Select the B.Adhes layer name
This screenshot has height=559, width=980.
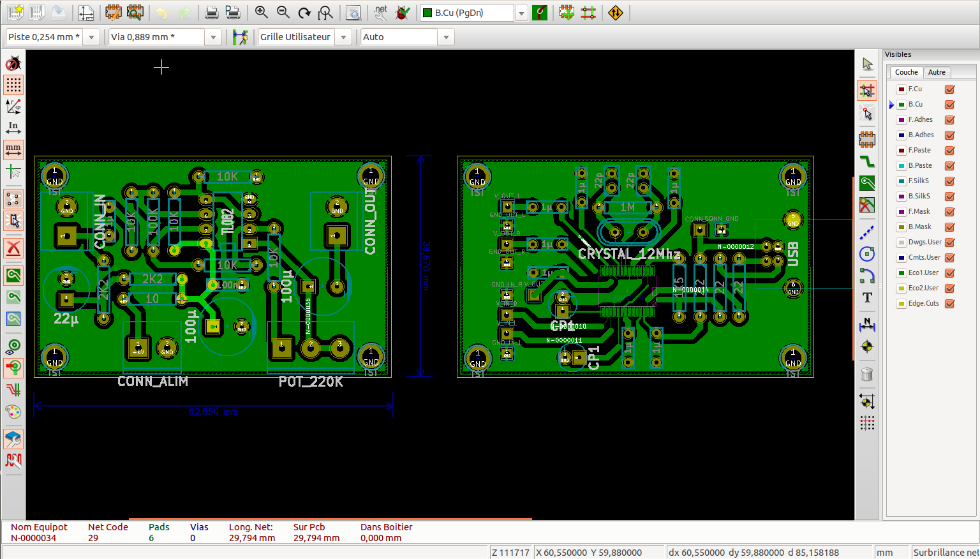point(921,135)
